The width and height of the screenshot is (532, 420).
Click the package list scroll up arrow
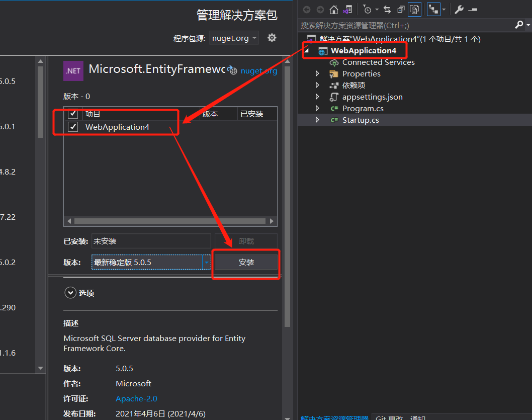point(41,61)
